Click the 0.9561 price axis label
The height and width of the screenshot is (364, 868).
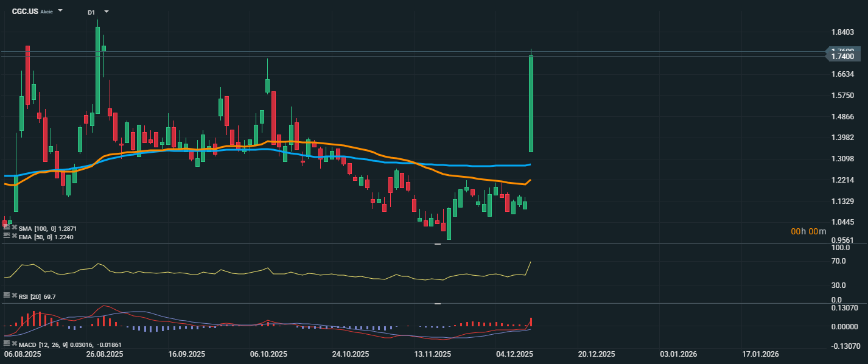(842, 240)
